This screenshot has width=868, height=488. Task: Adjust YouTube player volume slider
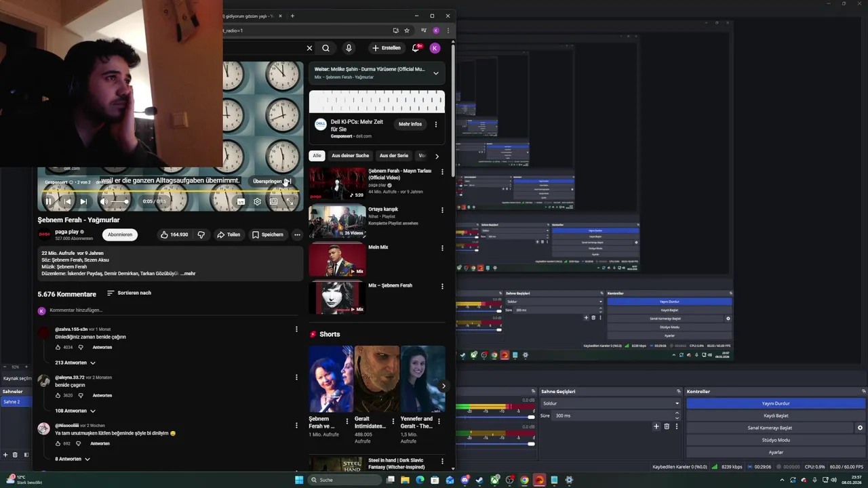(119, 201)
